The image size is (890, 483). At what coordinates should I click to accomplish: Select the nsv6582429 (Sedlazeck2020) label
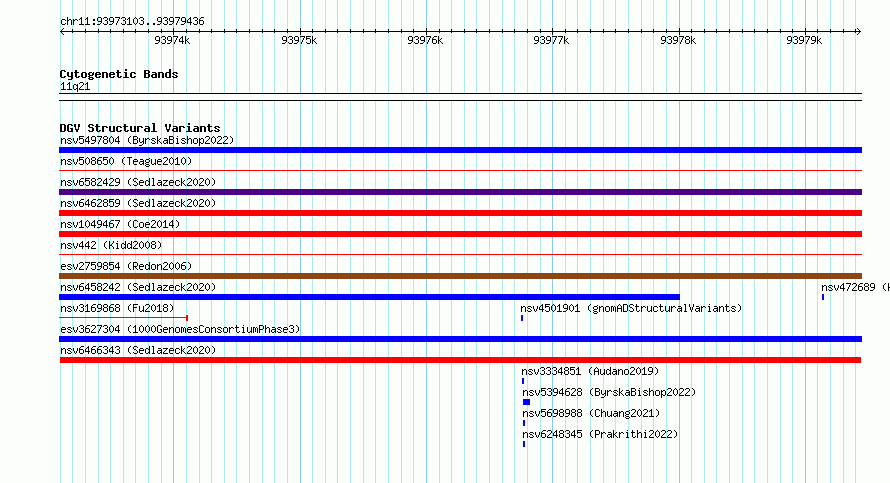pyautogui.click(x=138, y=182)
